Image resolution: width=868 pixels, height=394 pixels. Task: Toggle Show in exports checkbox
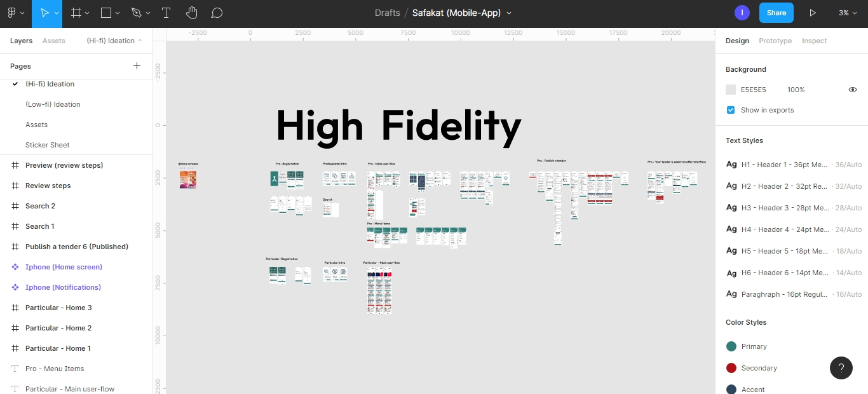pyautogui.click(x=731, y=110)
